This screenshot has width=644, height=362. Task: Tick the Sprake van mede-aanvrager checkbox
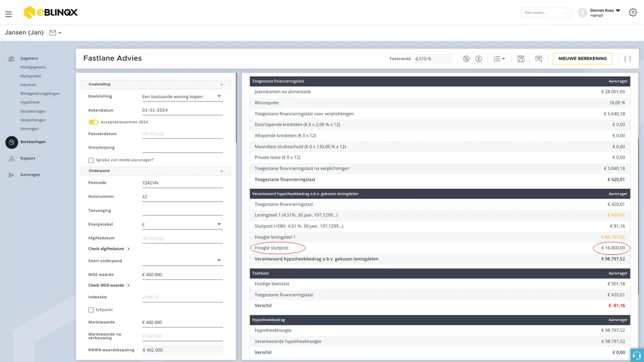coord(91,160)
